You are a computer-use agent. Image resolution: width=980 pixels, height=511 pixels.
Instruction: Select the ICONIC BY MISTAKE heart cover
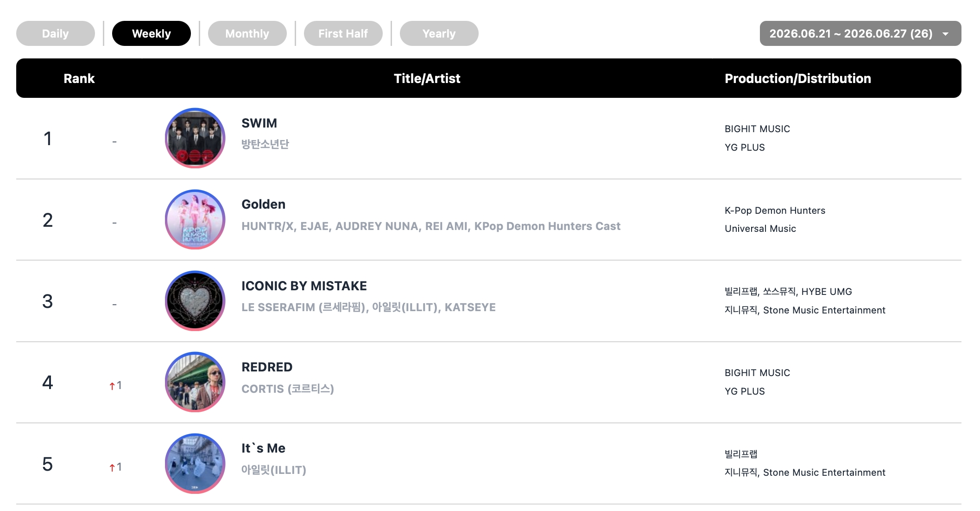coord(195,300)
